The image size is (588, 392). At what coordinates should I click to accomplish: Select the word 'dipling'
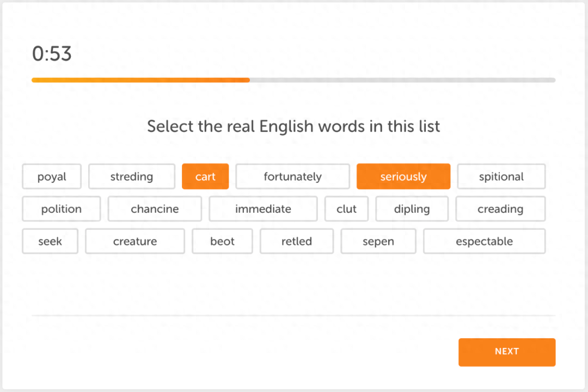point(412,209)
